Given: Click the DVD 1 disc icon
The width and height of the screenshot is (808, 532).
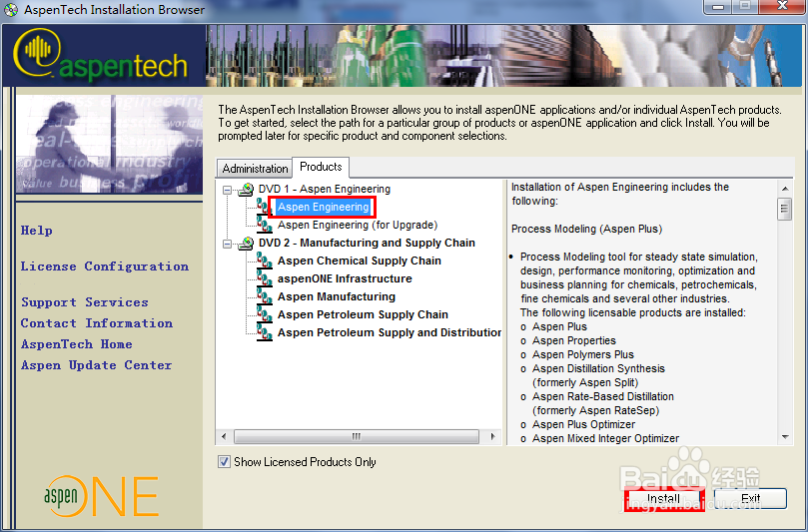Looking at the screenshot, I should point(246,189).
